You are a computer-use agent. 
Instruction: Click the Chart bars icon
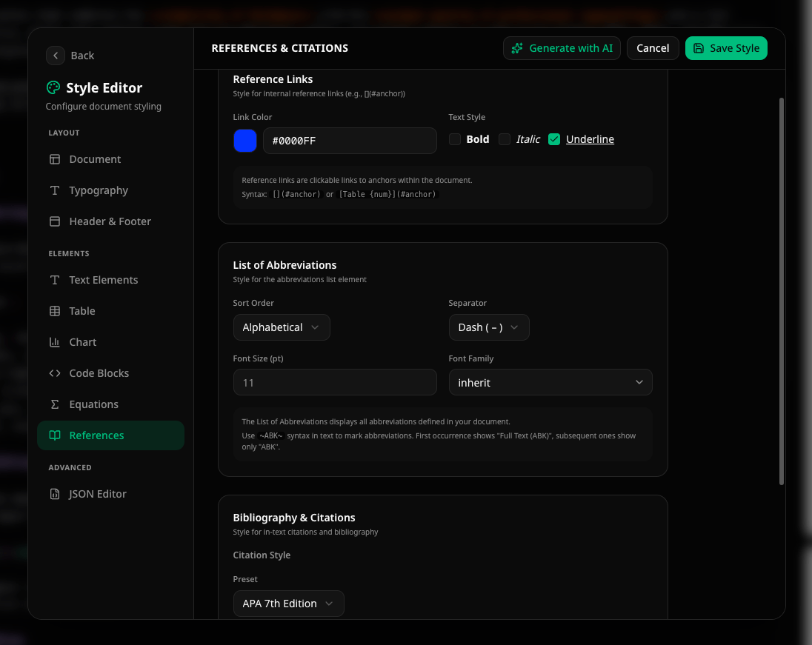[55, 342]
